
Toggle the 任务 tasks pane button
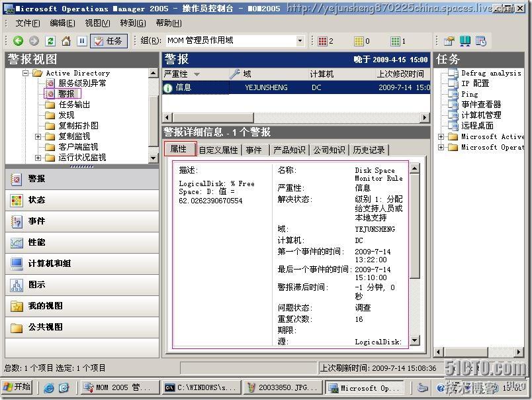[x=109, y=41]
